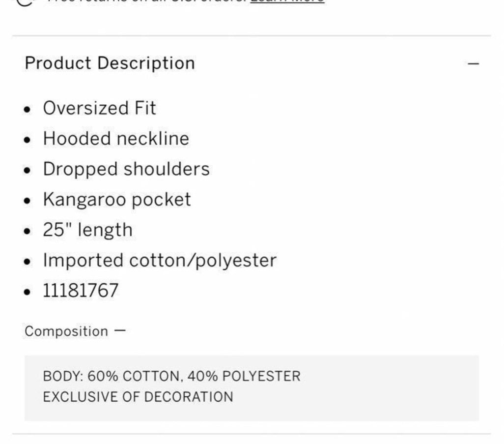The image size is (504, 444).
Task: Collapse Composition using the dash icon
Action: click(120, 330)
